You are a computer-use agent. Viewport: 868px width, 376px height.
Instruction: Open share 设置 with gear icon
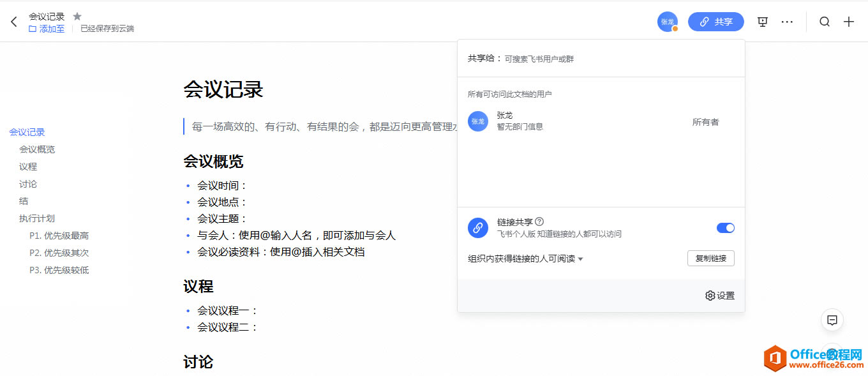(720, 296)
